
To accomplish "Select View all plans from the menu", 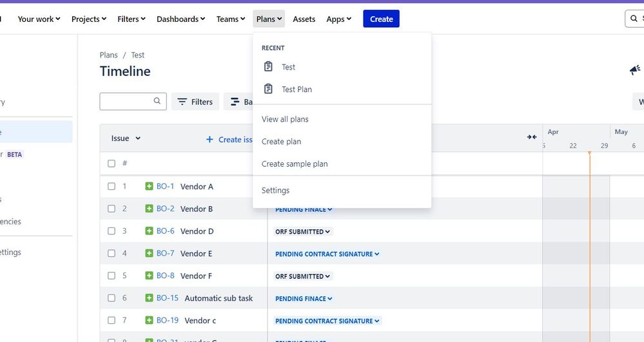I will 285,119.
